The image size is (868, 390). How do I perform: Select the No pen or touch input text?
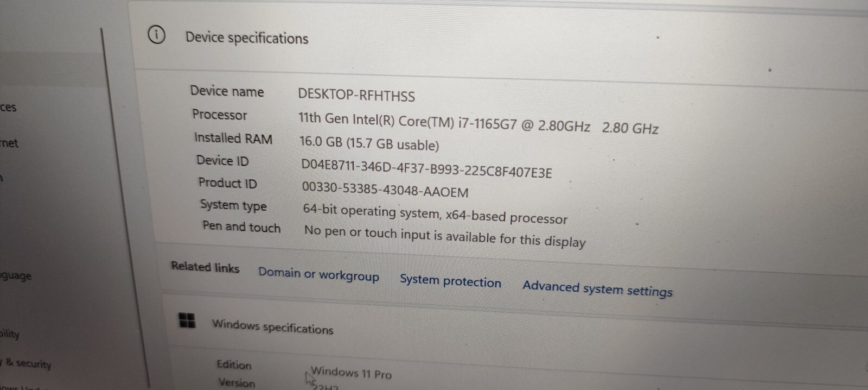(444, 236)
